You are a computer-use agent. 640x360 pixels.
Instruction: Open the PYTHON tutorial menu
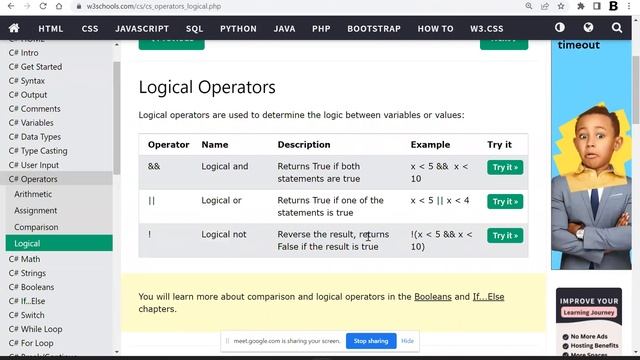click(x=238, y=29)
